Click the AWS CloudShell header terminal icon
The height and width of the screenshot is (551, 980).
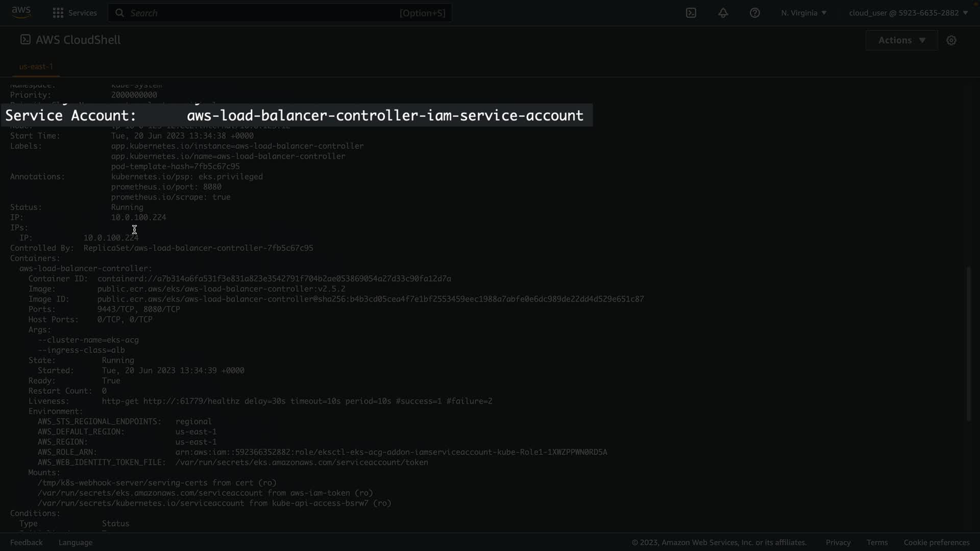[x=25, y=40]
